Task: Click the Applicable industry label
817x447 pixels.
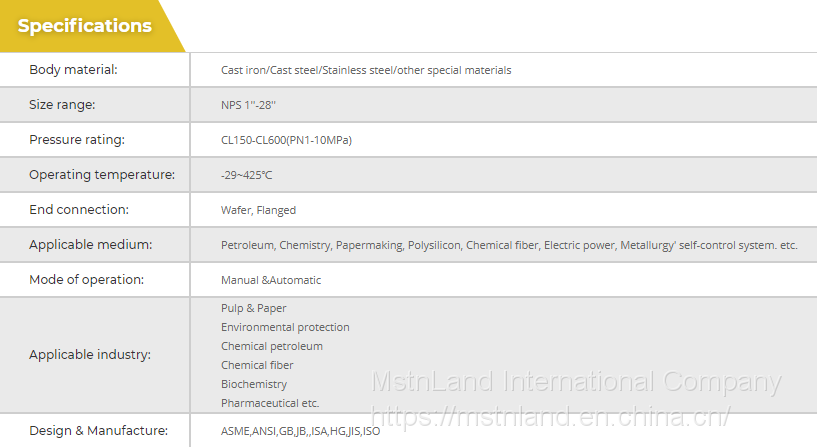Action: (x=90, y=355)
